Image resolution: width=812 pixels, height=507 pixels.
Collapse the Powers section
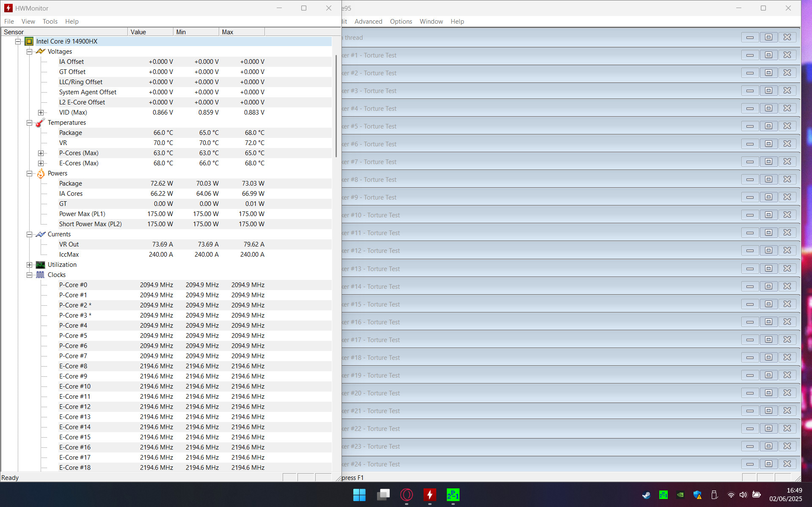[29, 173]
